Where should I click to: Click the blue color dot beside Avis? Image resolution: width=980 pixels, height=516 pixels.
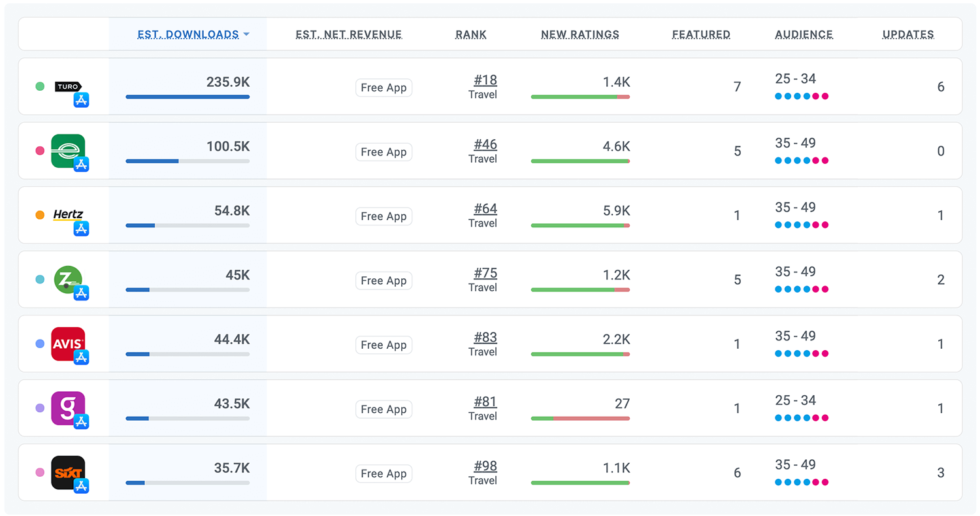tap(40, 344)
